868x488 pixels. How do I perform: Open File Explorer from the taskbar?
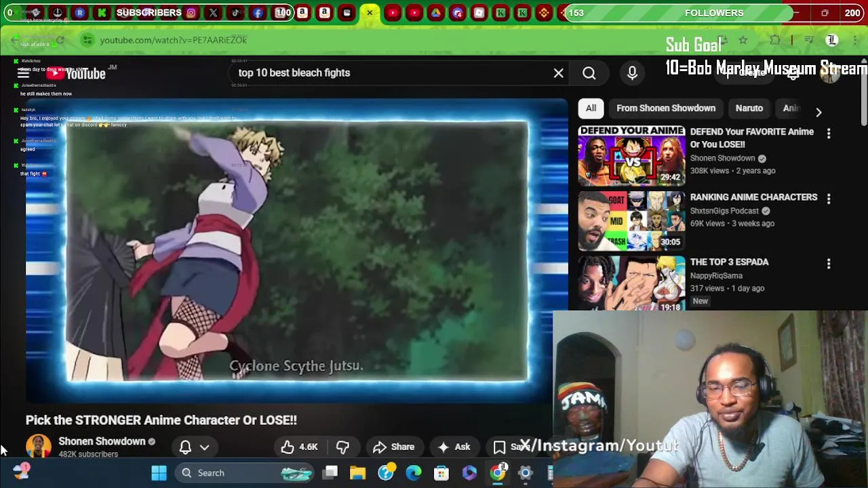click(x=357, y=472)
